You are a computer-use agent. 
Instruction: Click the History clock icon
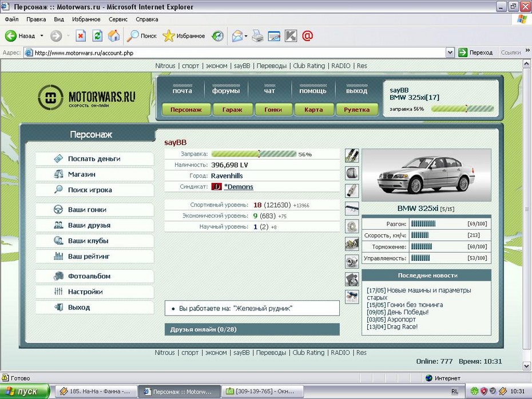pyautogui.click(x=217, y=35)
